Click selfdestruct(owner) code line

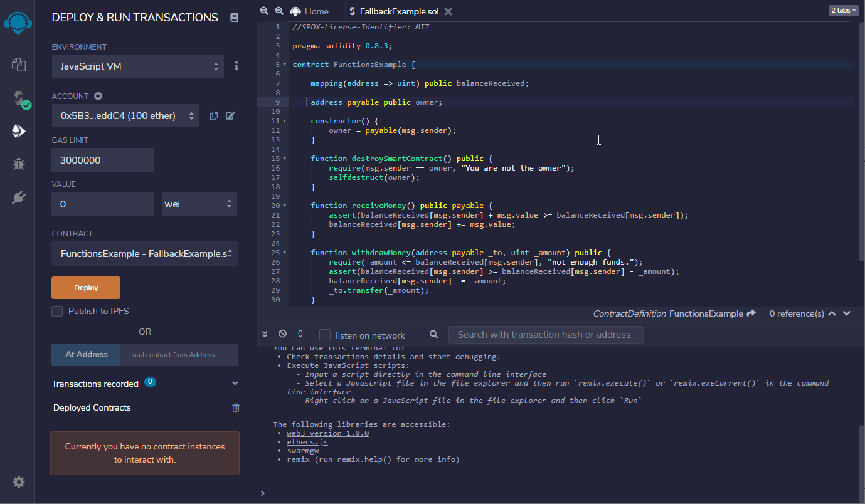click(x=374, y=177)
